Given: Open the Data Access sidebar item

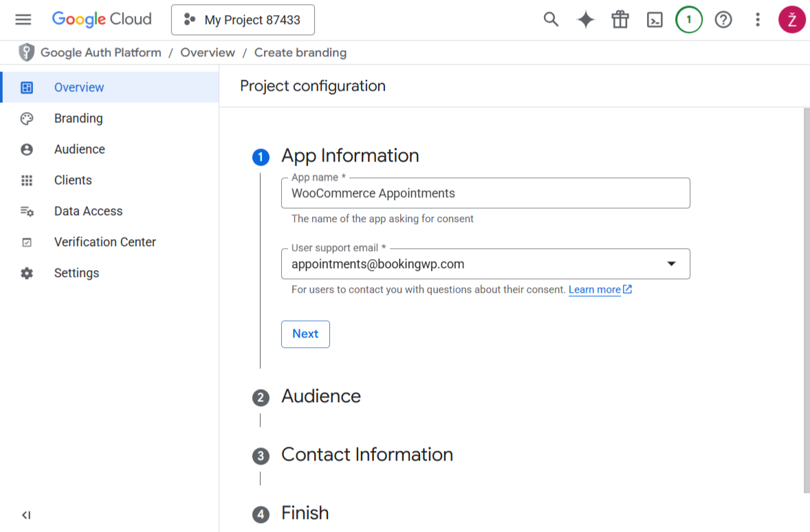Looking at the screenshot, I should [109, 211].
